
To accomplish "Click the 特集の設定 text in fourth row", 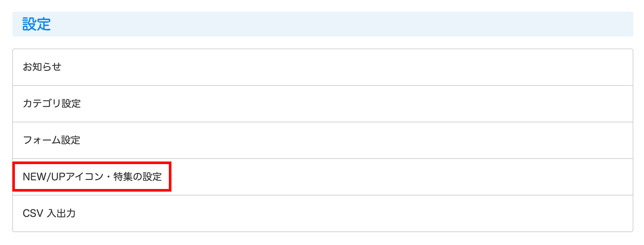I will [x=137, y=177].
